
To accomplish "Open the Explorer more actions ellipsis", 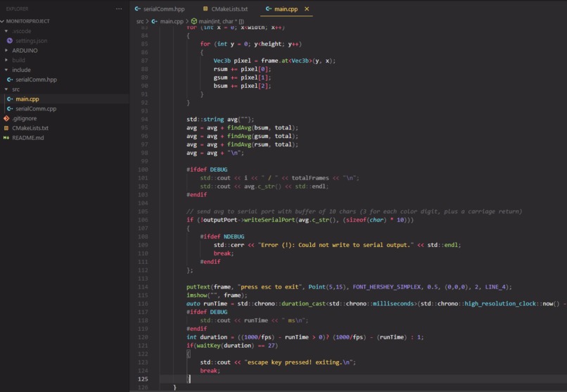I will coord(119,8).
